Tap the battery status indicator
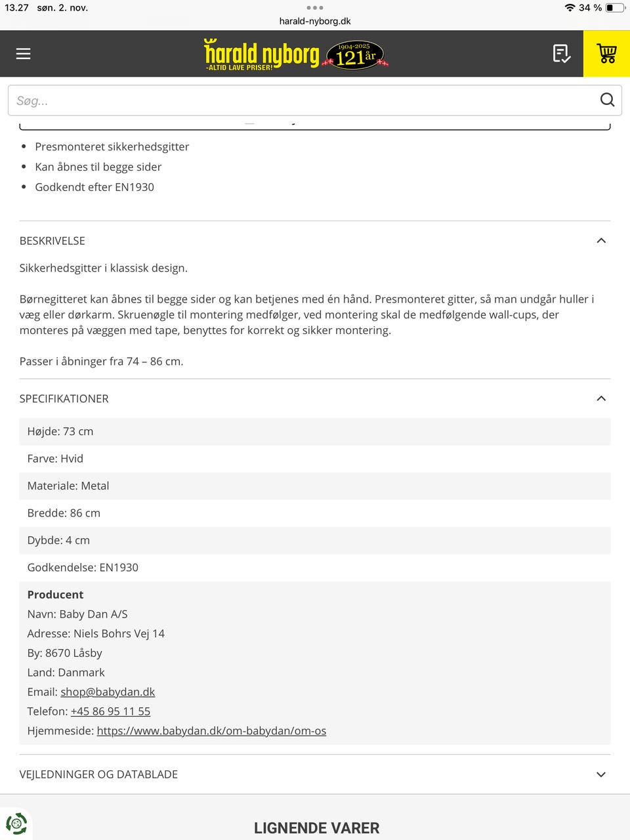 (x=614, y=8)
